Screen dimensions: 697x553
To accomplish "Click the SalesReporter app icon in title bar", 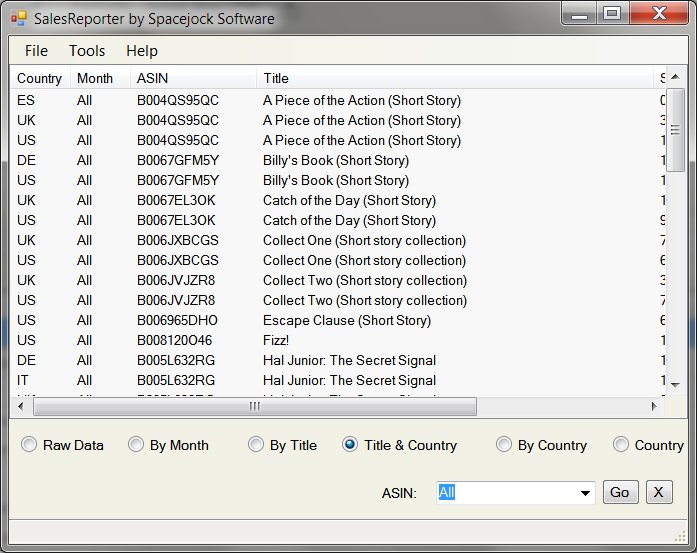I will 19,19.
